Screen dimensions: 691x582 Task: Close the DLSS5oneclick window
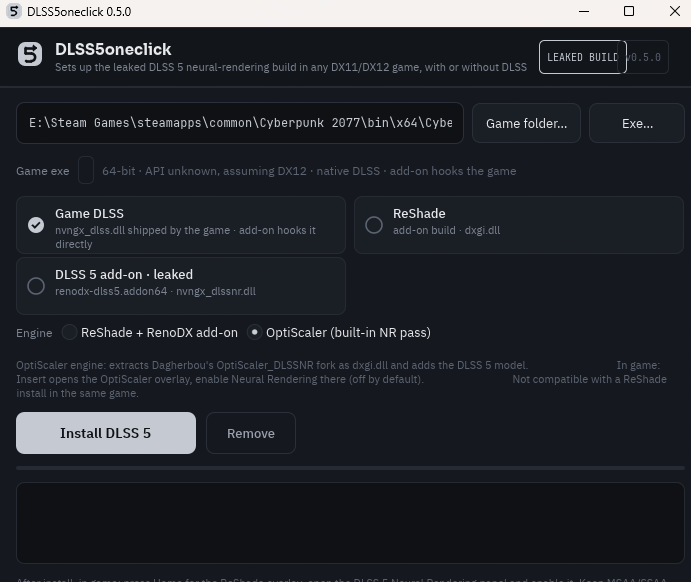[x=675, y=11]
